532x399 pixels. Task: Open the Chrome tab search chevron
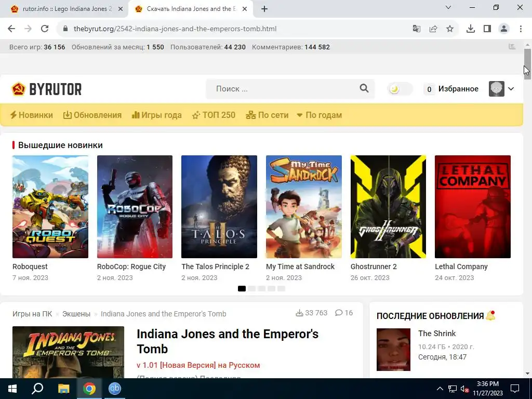448,7
